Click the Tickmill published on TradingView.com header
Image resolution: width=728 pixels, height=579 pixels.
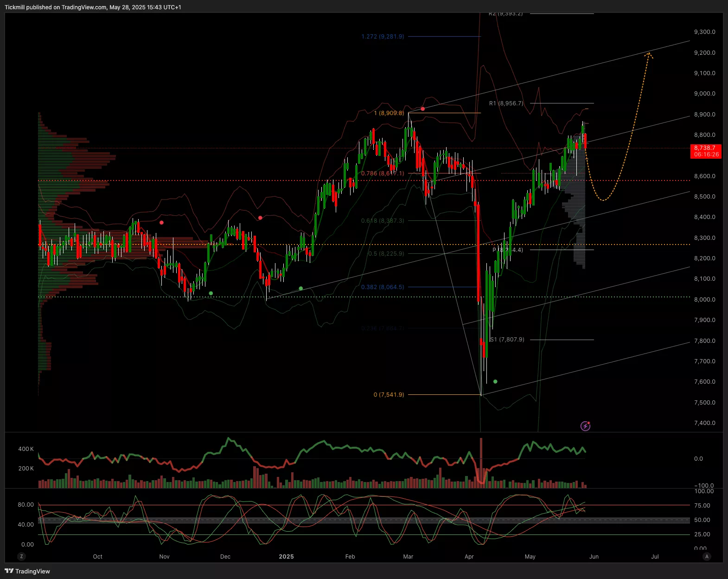click(x=93, y=7)
